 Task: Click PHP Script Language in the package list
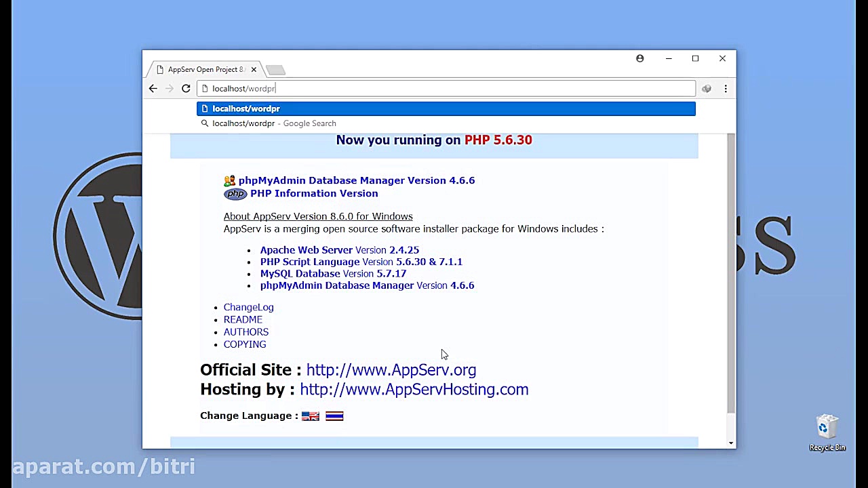[310, 262]
